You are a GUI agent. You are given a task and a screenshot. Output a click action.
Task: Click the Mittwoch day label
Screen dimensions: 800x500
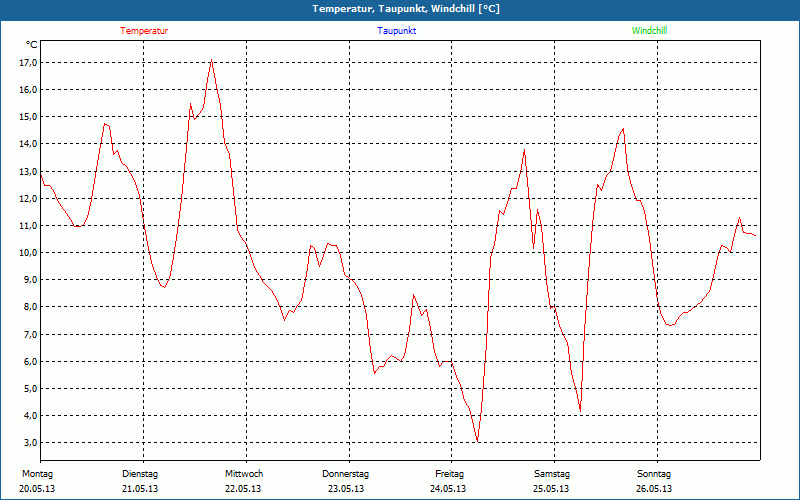(x=244, y=474)
